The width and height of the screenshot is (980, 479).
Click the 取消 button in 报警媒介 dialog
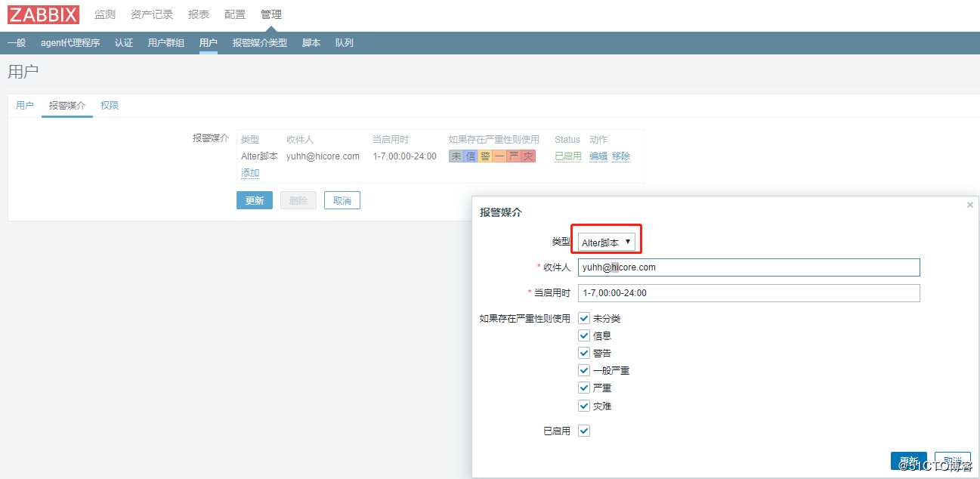click(953, 461)
